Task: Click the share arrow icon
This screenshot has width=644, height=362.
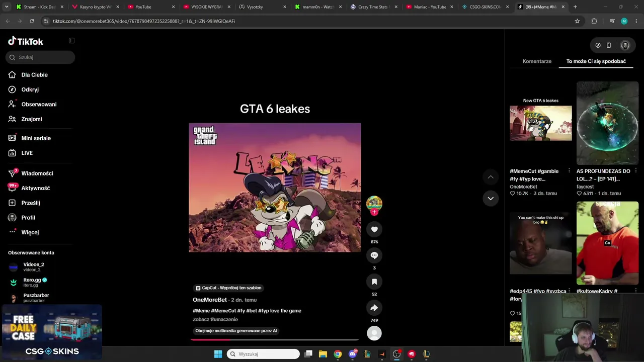Action: 374,308
